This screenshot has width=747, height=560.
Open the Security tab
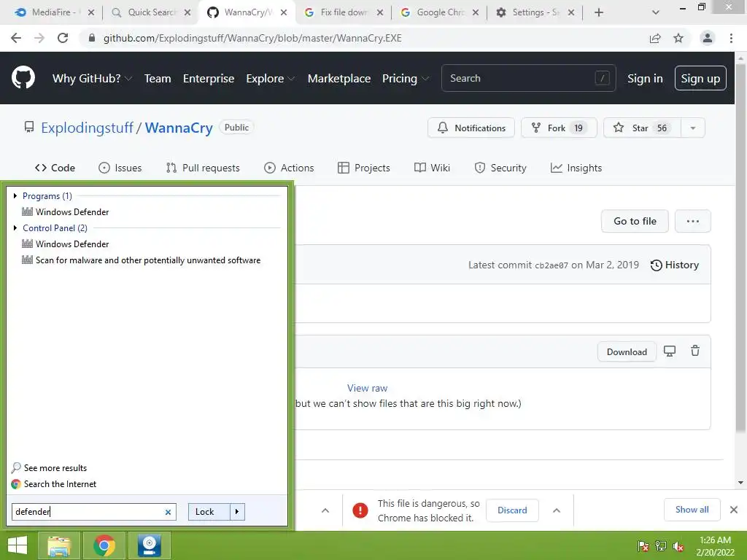[x=500, y=168]
